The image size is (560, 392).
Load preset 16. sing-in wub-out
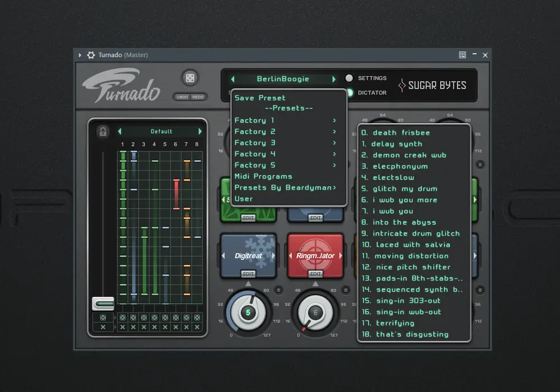414,312
